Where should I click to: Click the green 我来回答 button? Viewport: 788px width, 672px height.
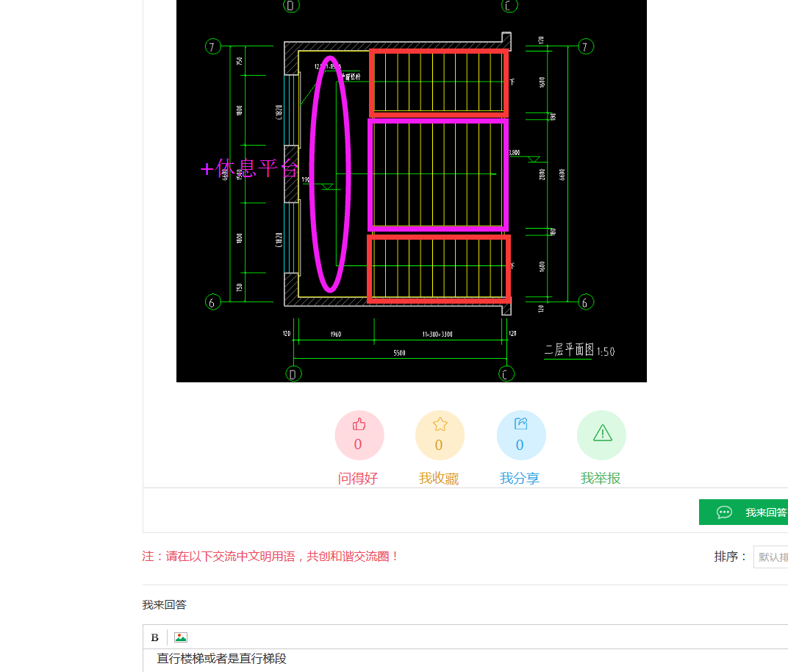(x=743, y=512)
